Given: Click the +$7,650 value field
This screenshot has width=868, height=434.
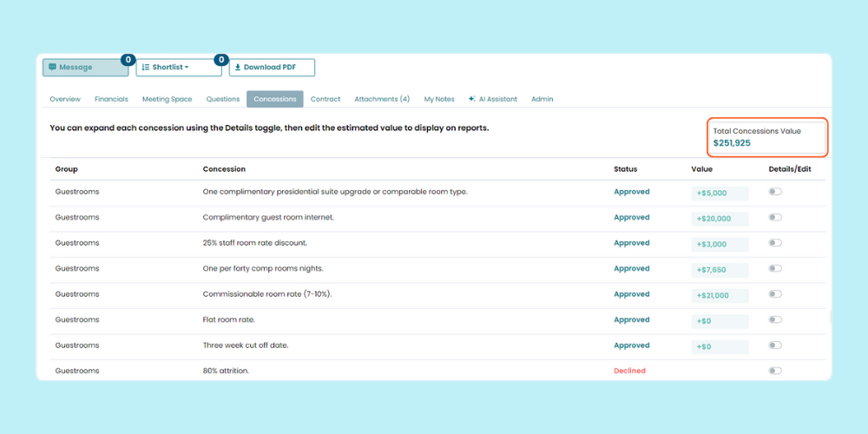Looking at the screenshot, I should click(x=720, y=270).
